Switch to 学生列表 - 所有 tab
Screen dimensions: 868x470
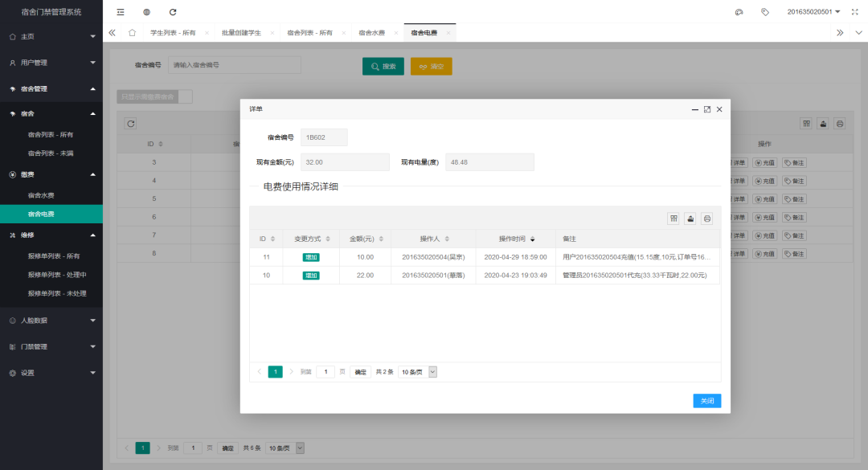[174, 33]
